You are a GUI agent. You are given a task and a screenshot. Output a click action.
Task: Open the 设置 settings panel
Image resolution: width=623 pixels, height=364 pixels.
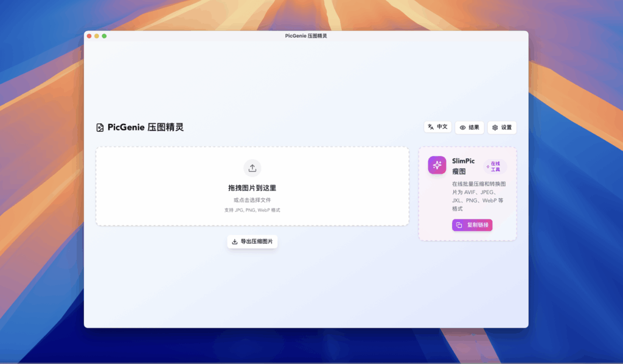pos(502,127)
